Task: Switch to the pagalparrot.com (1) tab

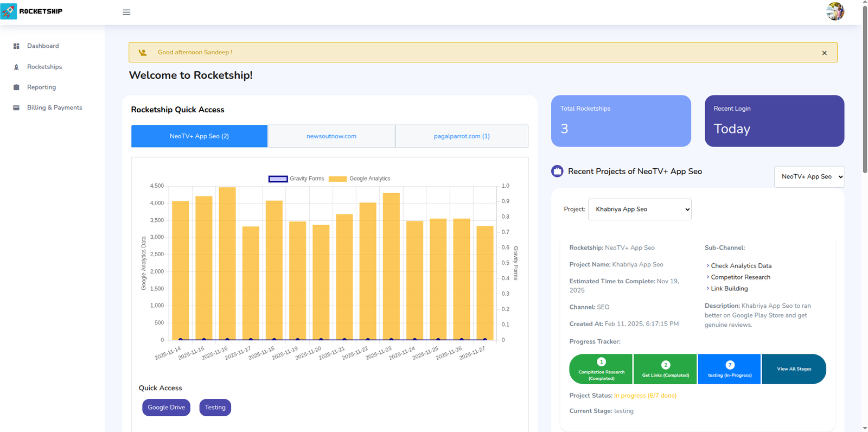Action: (462, 136)
